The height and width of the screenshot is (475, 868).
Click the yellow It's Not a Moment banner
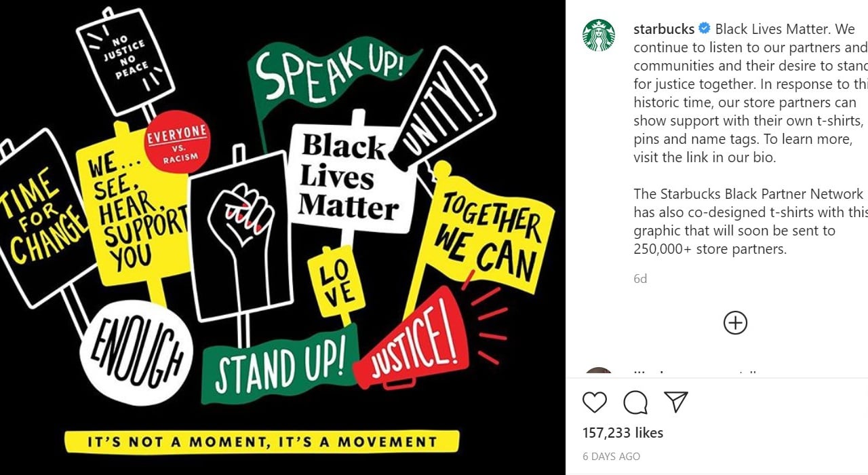pyautogui.click(x=262, y=442)
